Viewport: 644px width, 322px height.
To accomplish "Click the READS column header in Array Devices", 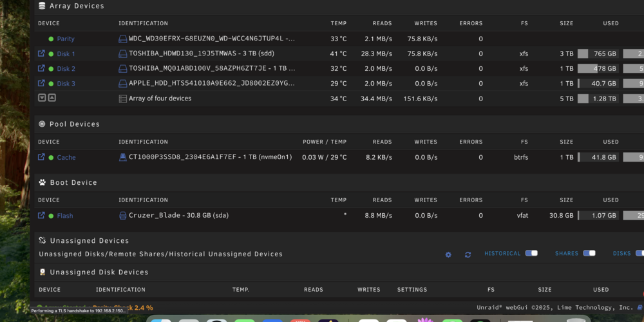I will [383, 23].
